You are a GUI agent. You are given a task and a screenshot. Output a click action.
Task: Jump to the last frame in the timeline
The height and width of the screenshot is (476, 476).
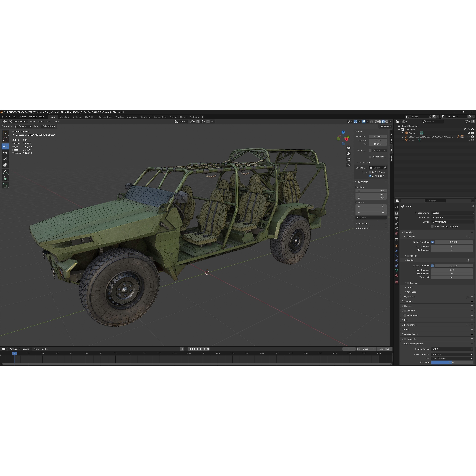click(208, 349)
